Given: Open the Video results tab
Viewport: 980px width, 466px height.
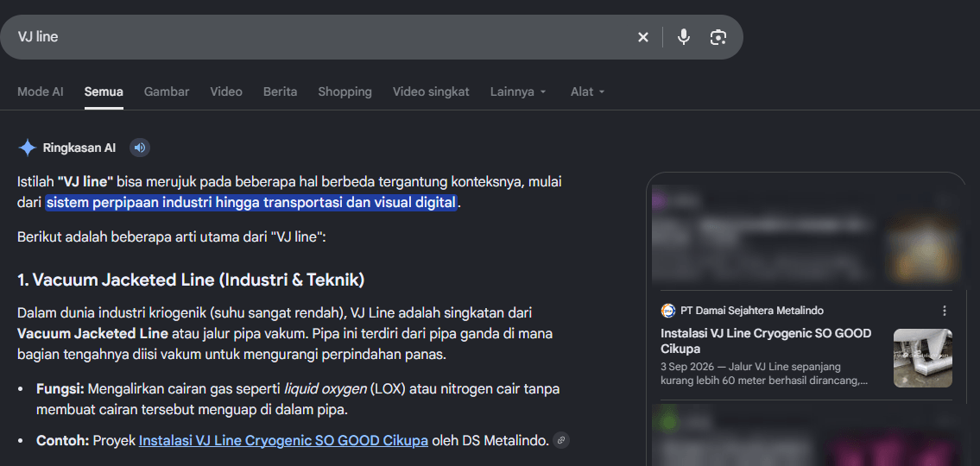Looking at the screenshot, I should (x=226, y=91).
